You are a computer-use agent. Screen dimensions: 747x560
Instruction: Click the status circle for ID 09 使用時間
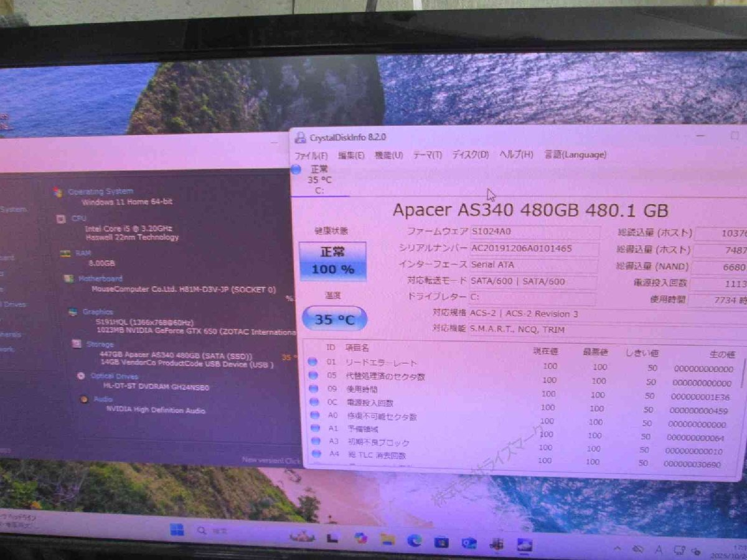point(314,389)
